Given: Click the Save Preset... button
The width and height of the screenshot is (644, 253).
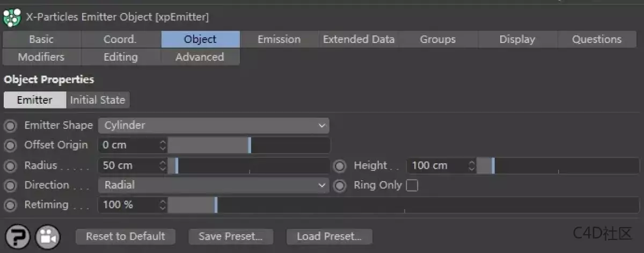Looking at the screenshot, I should [231, 236].
